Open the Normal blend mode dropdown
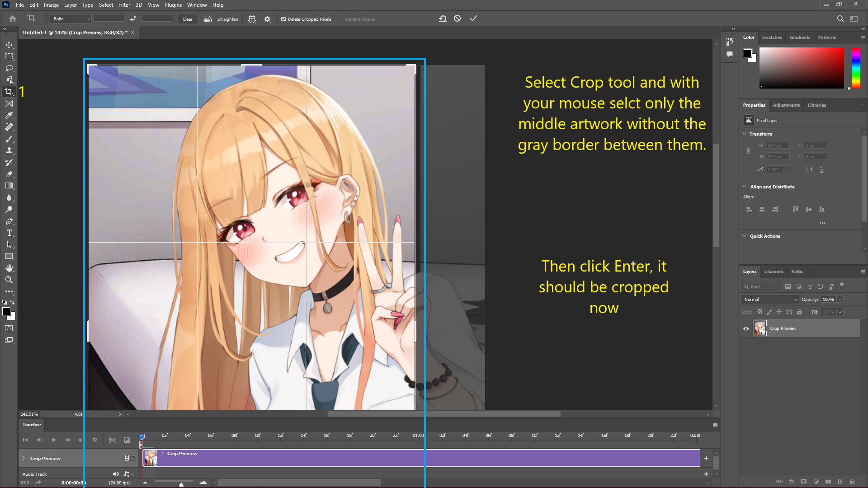The height and width of the screenshot is (488, 868). (x=770, y=300)
